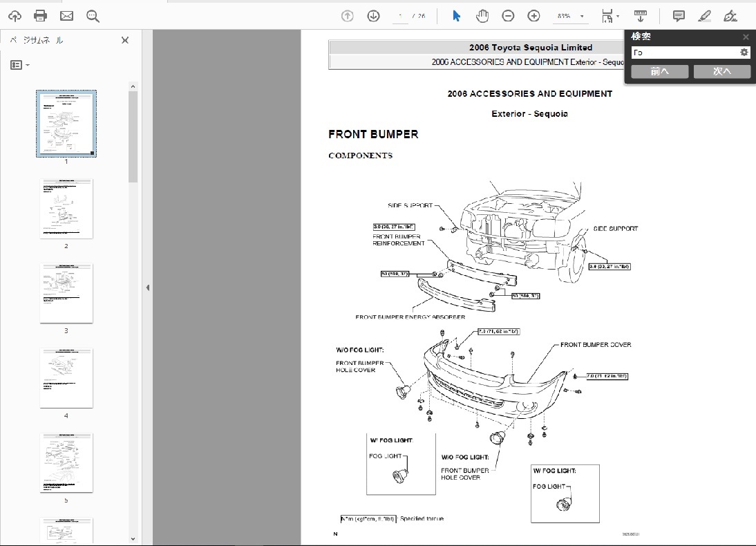Click "FRONT BUMPER ENERGY ABSORBER" diagram label
This screenshot has width=756, height=546.
click(x=410, y=317)
